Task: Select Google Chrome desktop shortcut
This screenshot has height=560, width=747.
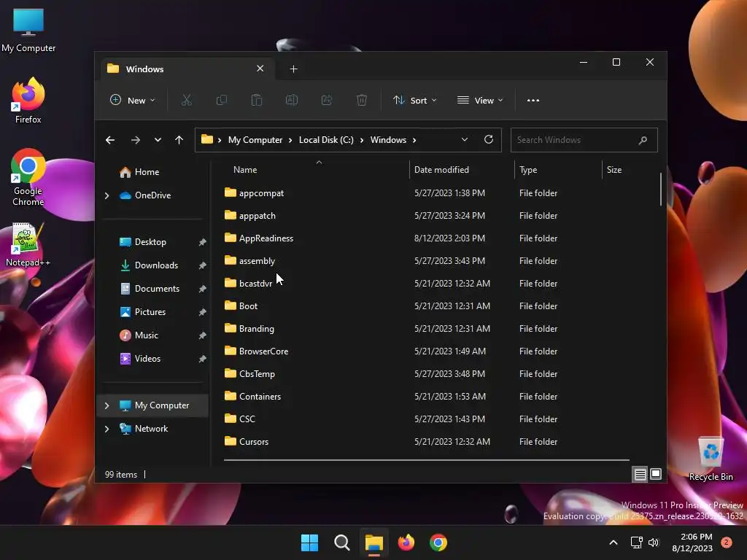Action: (x=28, y=177)
